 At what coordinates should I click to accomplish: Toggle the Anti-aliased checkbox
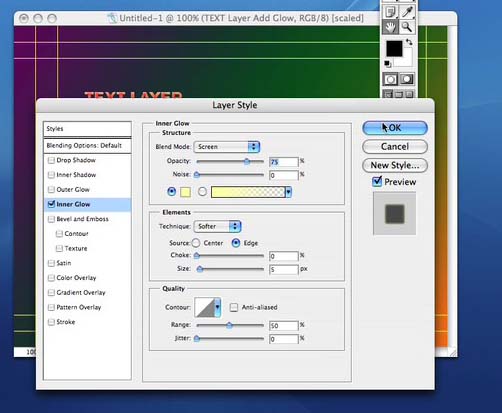[x=234, y=307]
